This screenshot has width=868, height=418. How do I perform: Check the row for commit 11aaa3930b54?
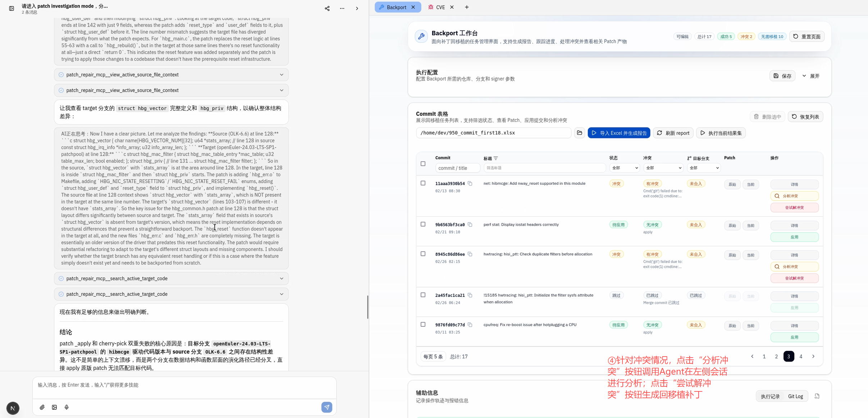coord(423,183)
